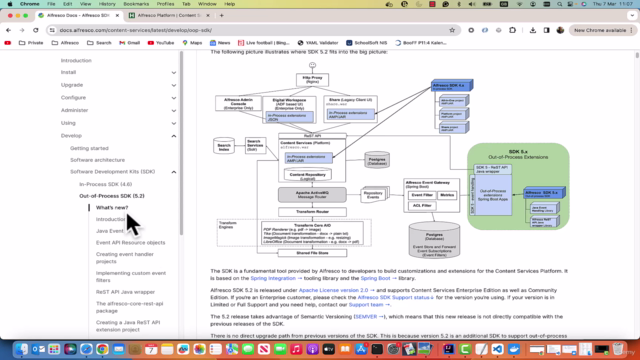Open the Live football bookmark

coord(264,43)
